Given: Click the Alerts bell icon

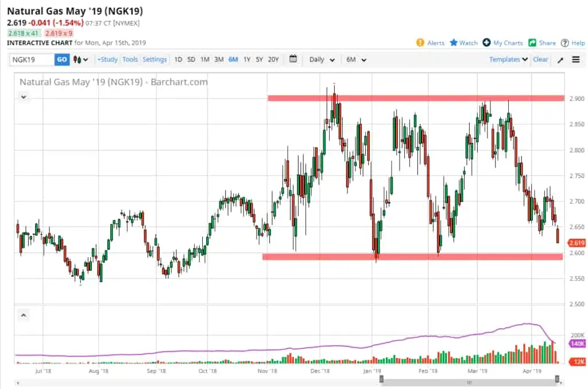Looking at the screenshot, I should [x=420, y=42].
